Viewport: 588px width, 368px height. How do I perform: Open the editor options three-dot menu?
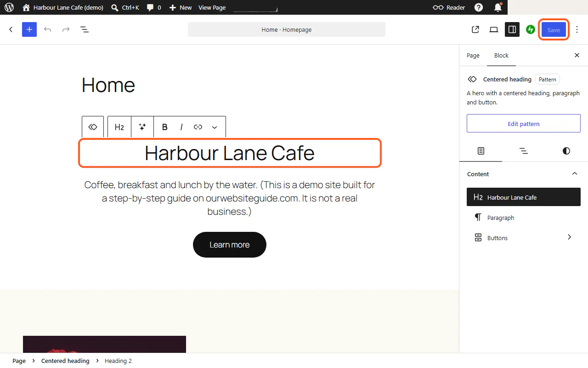coord(577,29)
